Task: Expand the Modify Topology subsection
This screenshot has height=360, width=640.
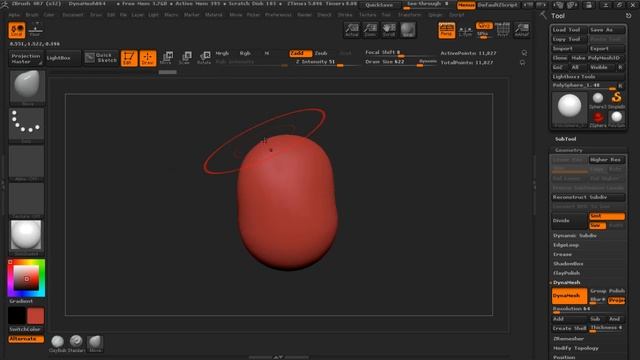Action: tap(576, 348)
